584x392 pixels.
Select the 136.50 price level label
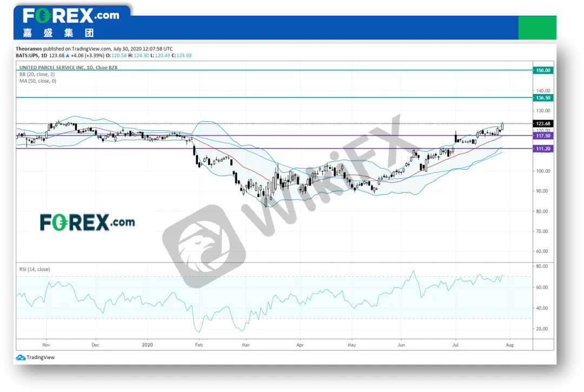point(543,98)
